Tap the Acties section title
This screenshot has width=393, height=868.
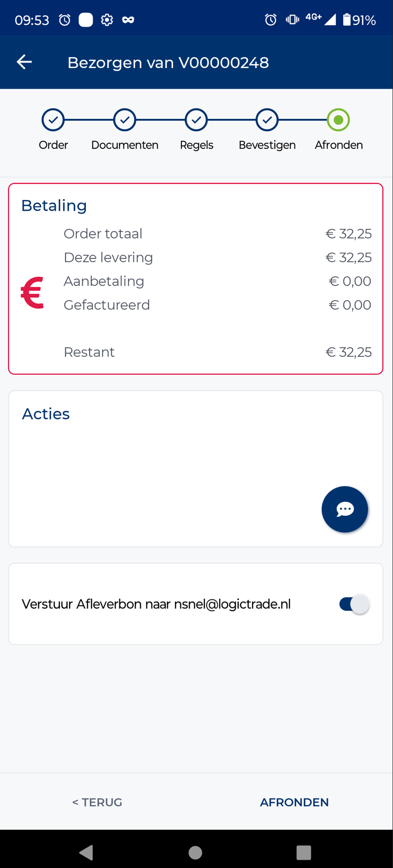[46, 414]
